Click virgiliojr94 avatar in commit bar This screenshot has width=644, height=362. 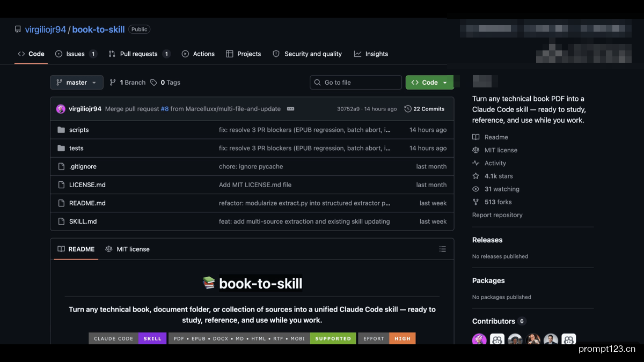coord(61,109)
